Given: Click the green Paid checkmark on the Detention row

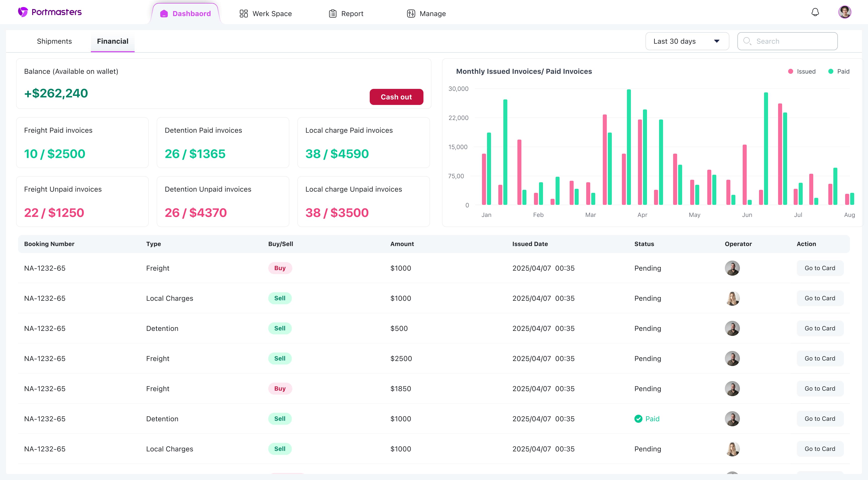Looking at the screenshot, I should 638,419.
